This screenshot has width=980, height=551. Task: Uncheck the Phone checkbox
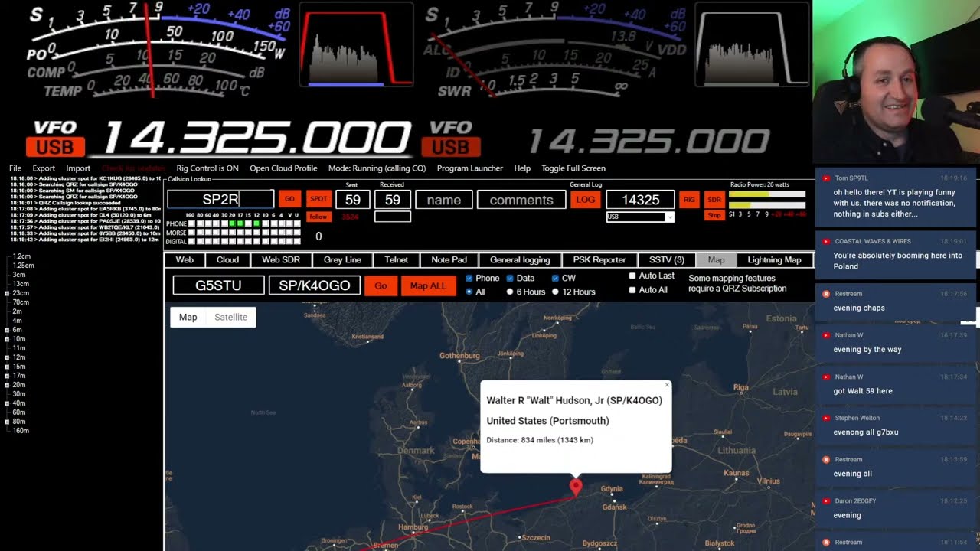coord(469,279)
